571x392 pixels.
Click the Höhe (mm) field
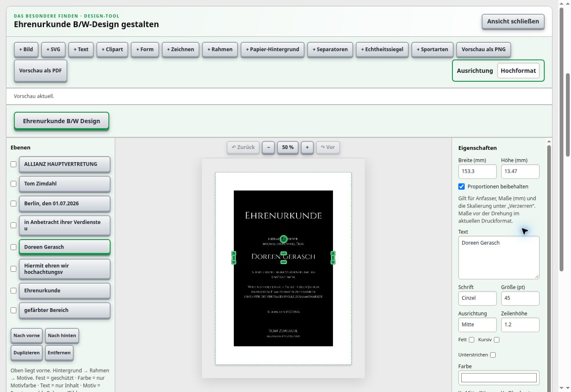point(520,171)
